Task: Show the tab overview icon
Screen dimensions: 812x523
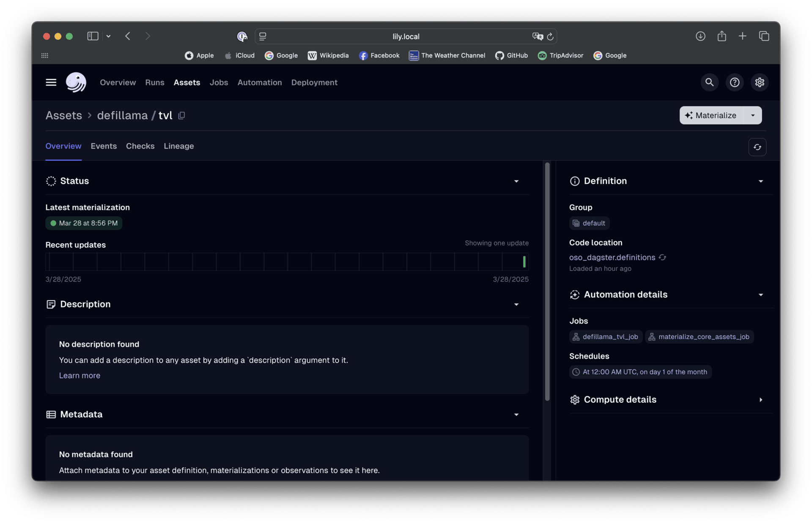Action: (764, 36)
